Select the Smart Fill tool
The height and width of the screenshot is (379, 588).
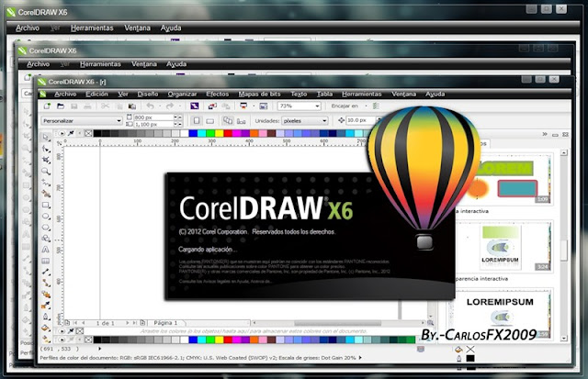tap(46, 194)
